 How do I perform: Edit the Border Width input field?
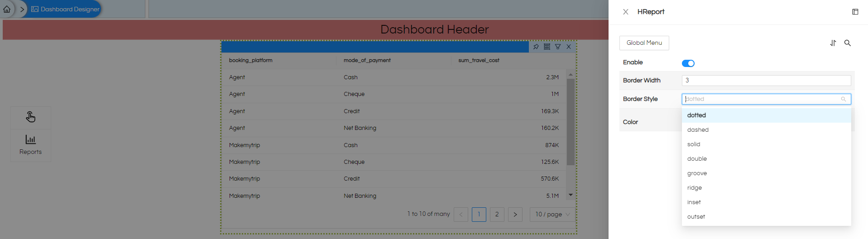tap(767, 81)
